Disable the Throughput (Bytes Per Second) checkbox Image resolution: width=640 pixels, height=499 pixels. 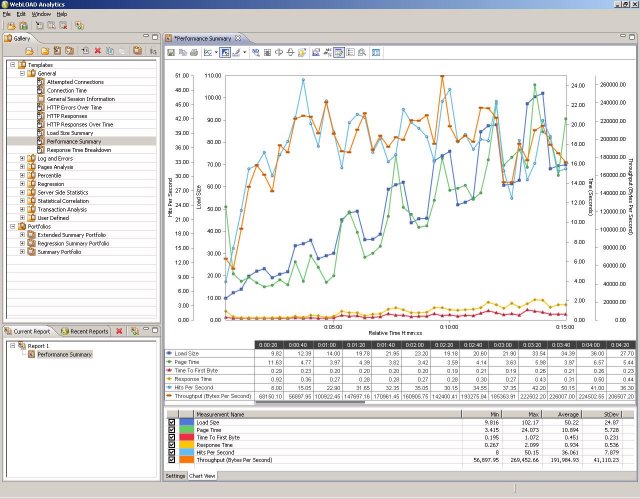coord(170,458)
